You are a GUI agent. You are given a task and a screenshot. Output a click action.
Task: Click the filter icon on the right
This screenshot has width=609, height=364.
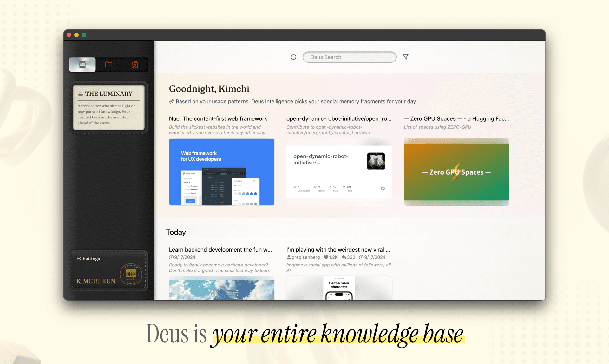406,57
